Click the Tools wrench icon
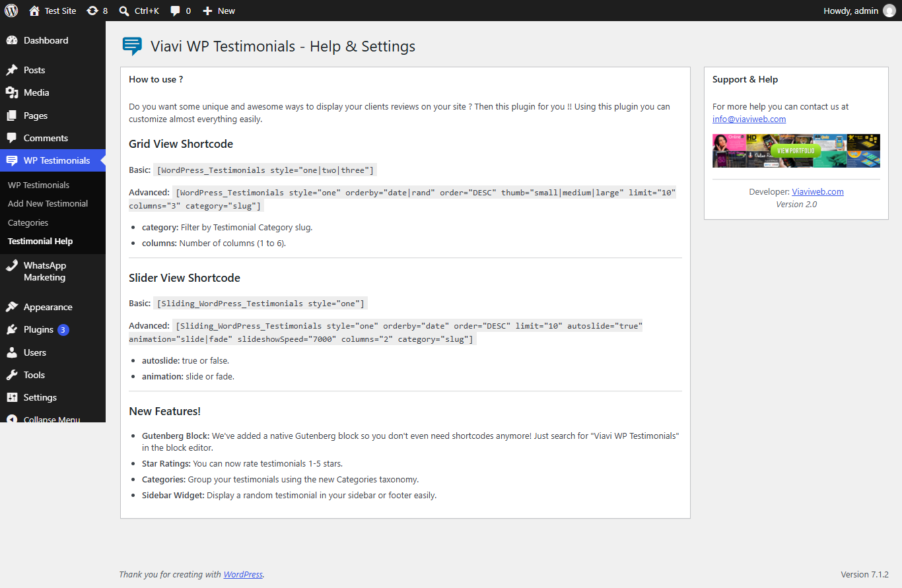This screenshot has height=588, width=902. [12, 375]
